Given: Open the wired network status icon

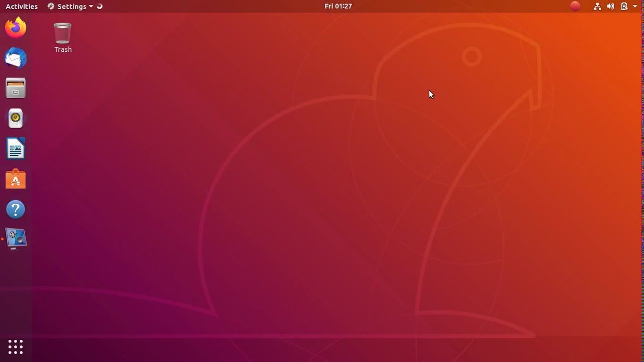Looking at the screenshot, I should [597, 6].
